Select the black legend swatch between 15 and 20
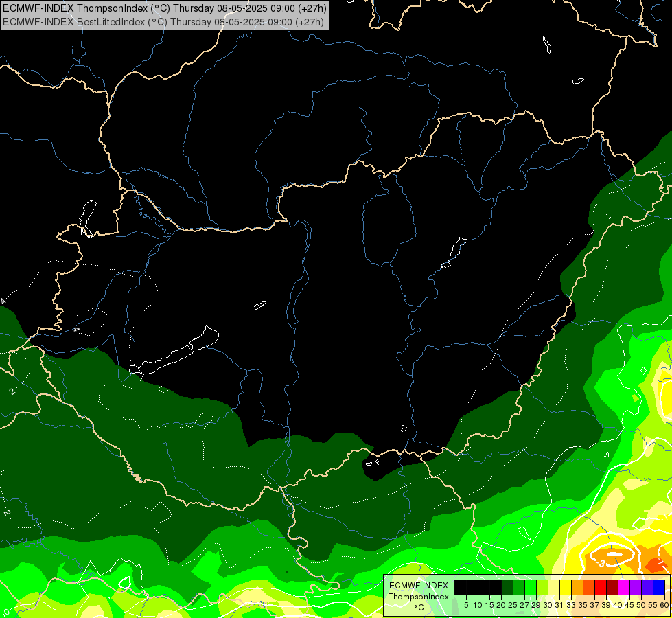The height and width of the screenshot is (618, 672). (x=496, y=587)
